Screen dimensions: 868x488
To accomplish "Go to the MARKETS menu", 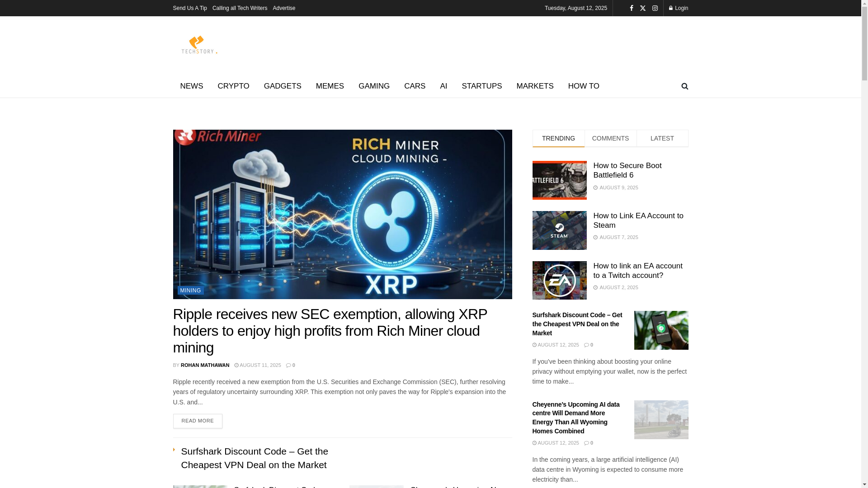I will (x=535, y=86).
